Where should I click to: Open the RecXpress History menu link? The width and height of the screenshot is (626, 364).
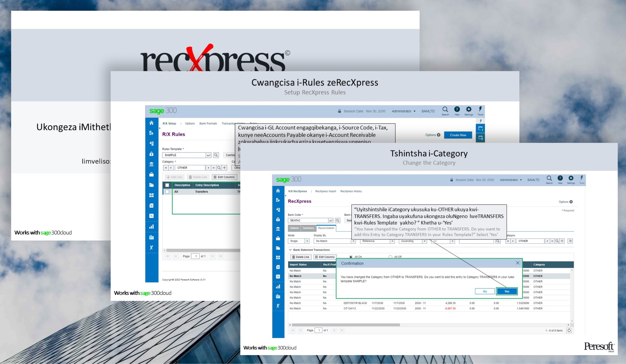click(351, 191)
